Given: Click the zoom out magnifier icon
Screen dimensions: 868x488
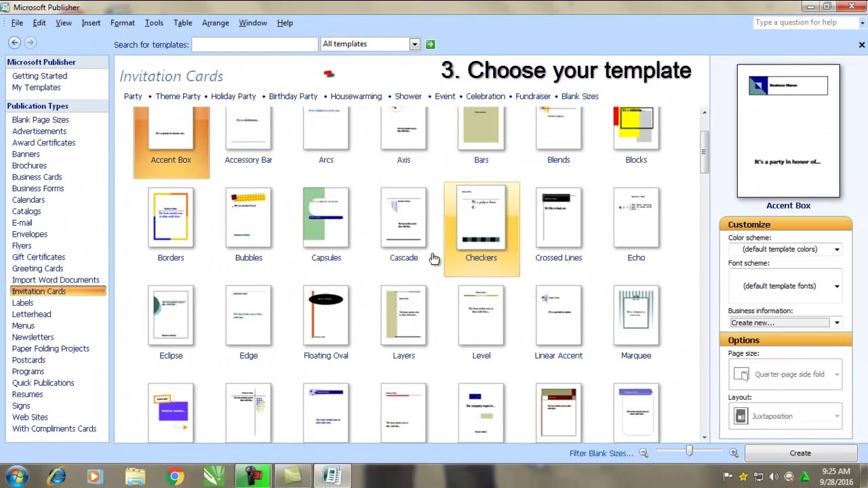Looking at the screenshot, I should click(x=644, y=453).
